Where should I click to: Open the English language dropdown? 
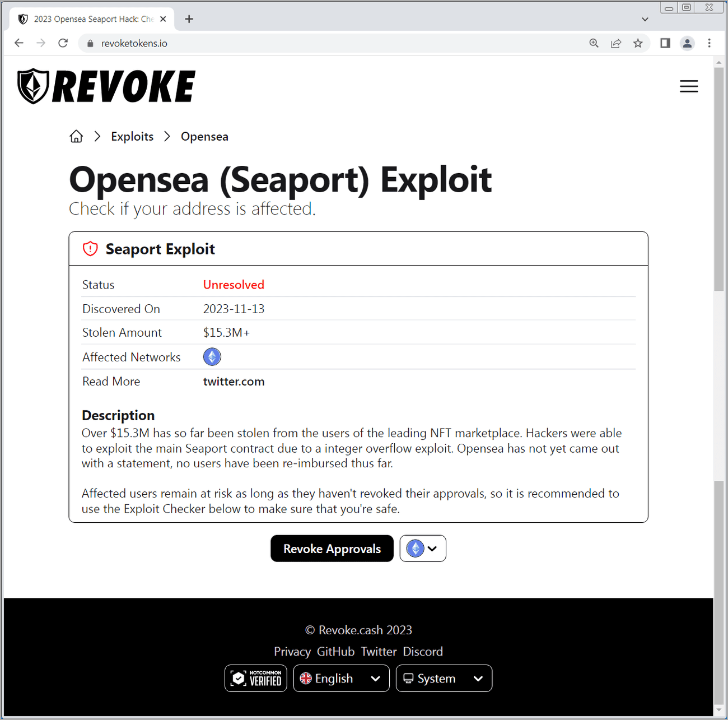pyautogui.click(x=341, y=679)
